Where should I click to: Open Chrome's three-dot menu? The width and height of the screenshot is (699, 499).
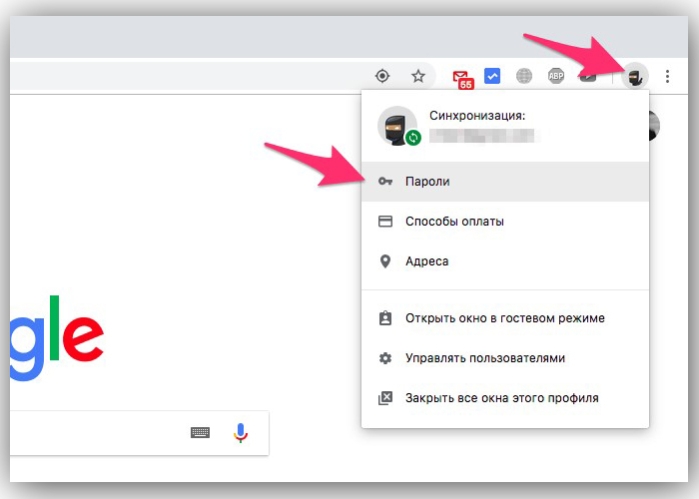pyautogui.click(x=667, y=76)
